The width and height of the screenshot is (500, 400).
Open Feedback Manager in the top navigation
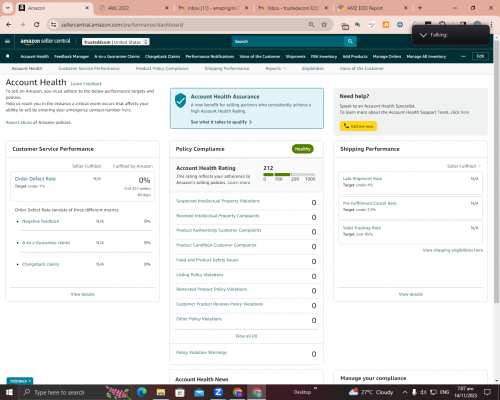pos(72,57)
